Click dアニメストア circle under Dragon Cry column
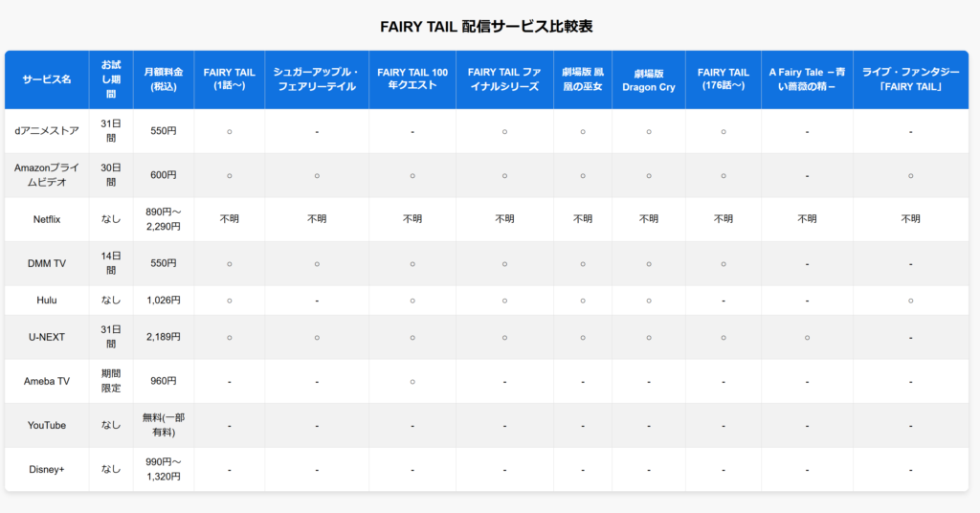Image resolution: width=980 pixels, height=513 pixels. 649,132
